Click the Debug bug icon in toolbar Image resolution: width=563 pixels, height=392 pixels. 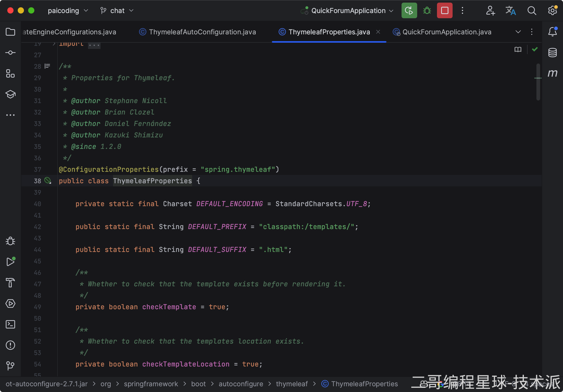point(427,11)
